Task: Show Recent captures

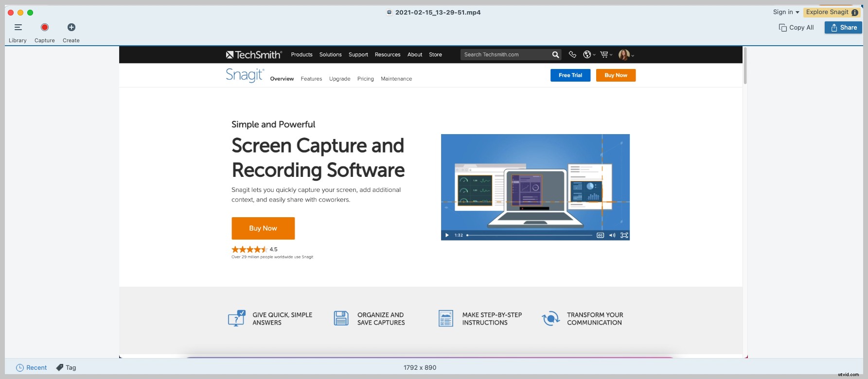Action: [x=32, y=368]
